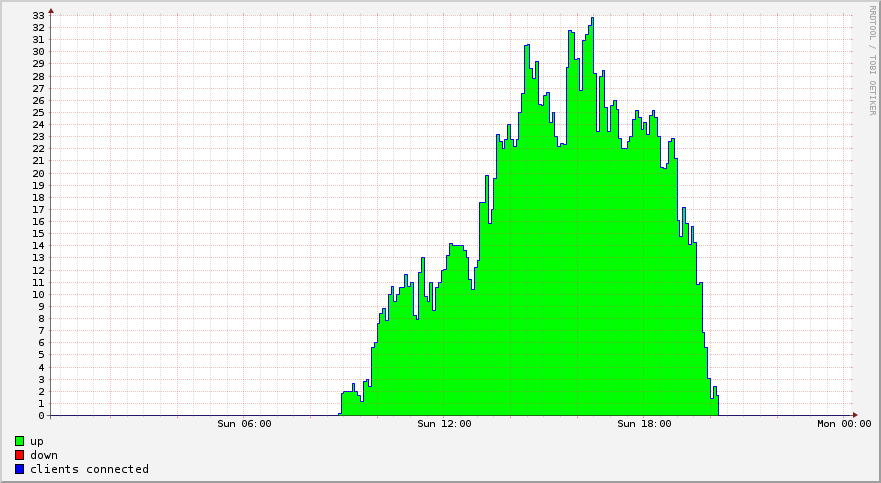The height and width of the screenshot is (483, 881).
Task: Click the y-axis value 3
Action: pyautogui.click(x=42, y=380)
